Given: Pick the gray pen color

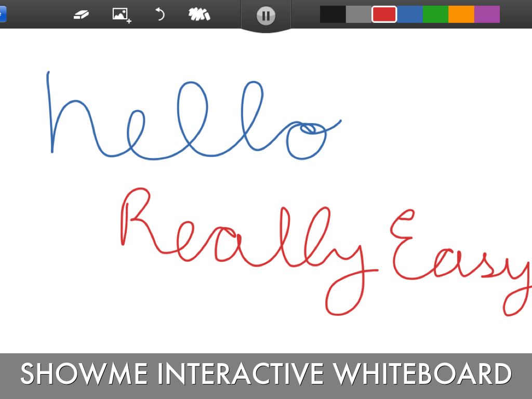Looking at the screenshot, I should pyautogui.click(x=358, y=15).
